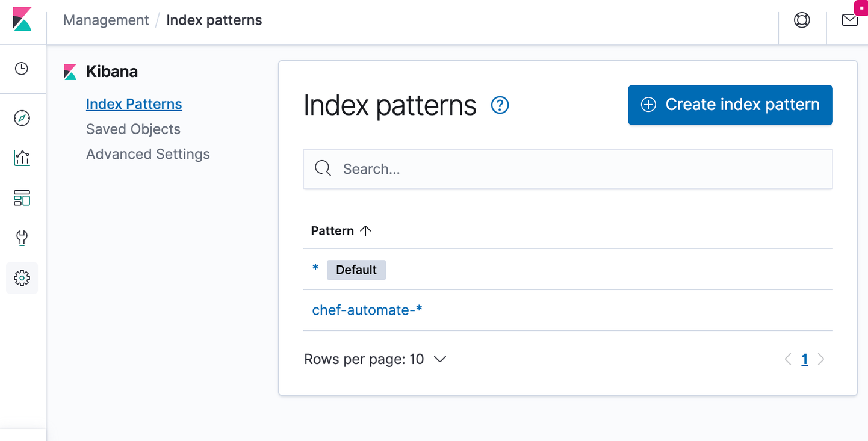Open the newsfeed mail icon
868x441 pixels.
pyautogui.click(x=849, y=20)
